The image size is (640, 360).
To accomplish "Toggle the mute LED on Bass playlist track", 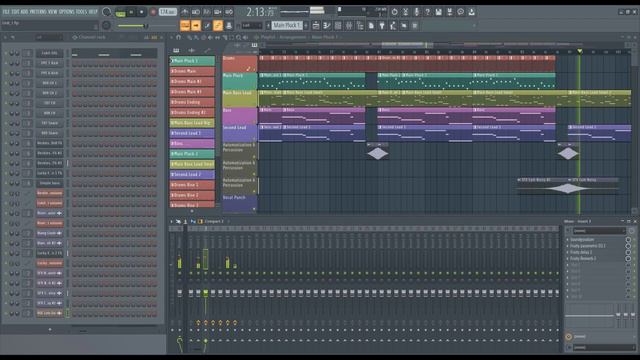I will 254,122.
